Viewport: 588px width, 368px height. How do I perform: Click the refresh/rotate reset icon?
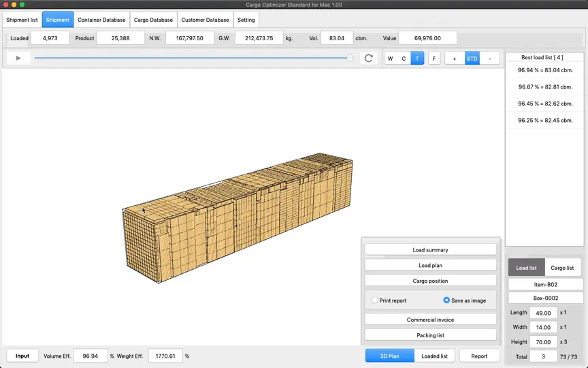click(x=369, y=58)
